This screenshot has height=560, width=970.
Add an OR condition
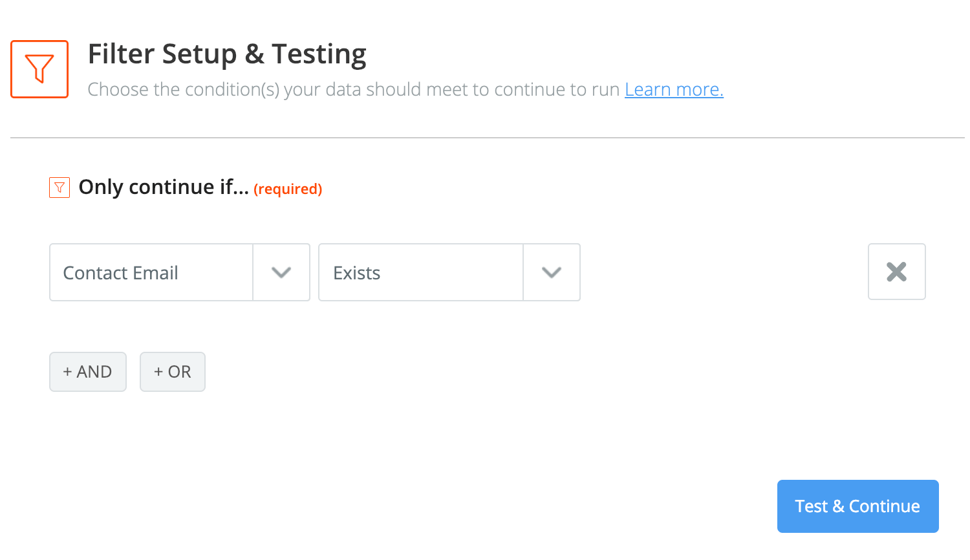pos(173,372)
